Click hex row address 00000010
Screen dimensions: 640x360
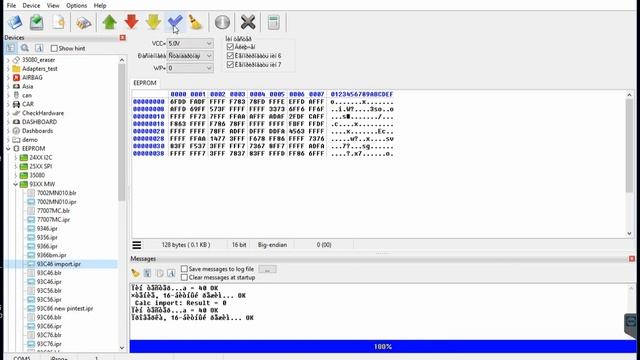149,117
